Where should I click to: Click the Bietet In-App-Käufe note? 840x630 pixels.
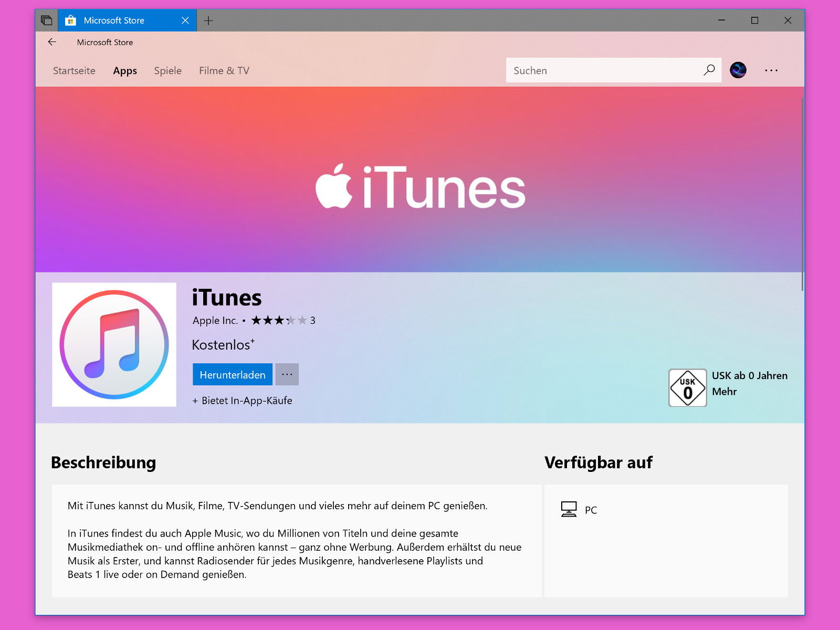point(242,401)
